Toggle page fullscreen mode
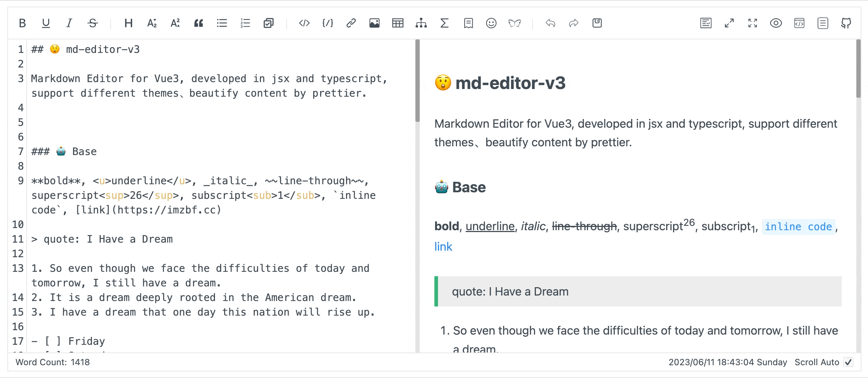 point(729,23)
